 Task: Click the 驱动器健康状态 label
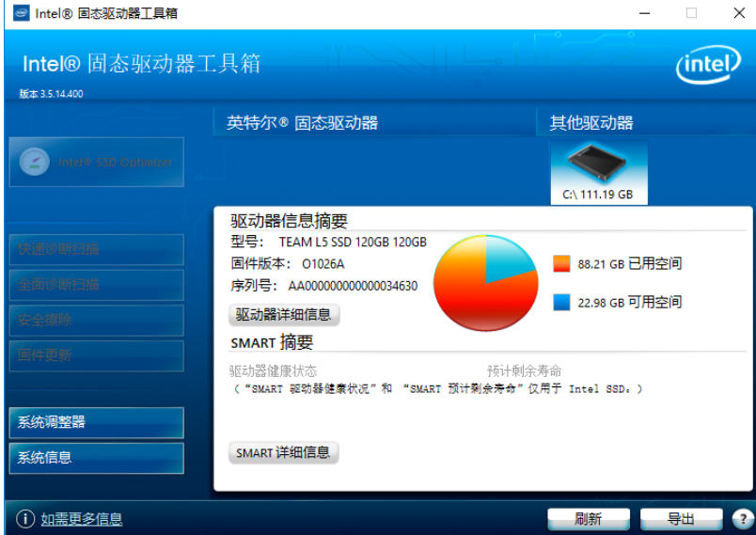pos(273,371)
